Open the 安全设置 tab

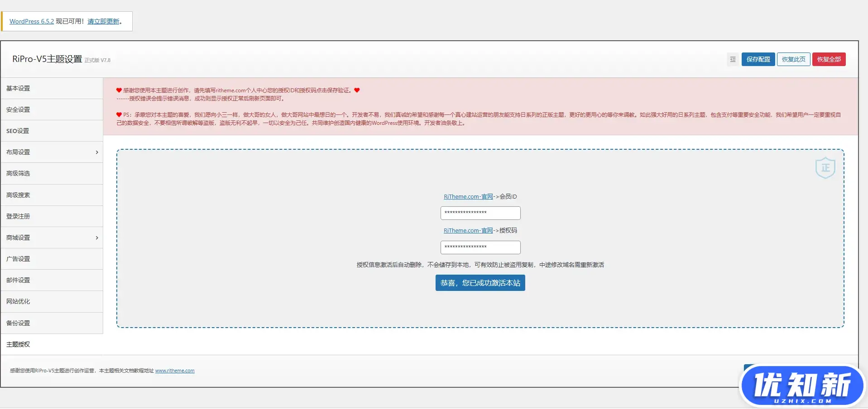pos(52,109)
